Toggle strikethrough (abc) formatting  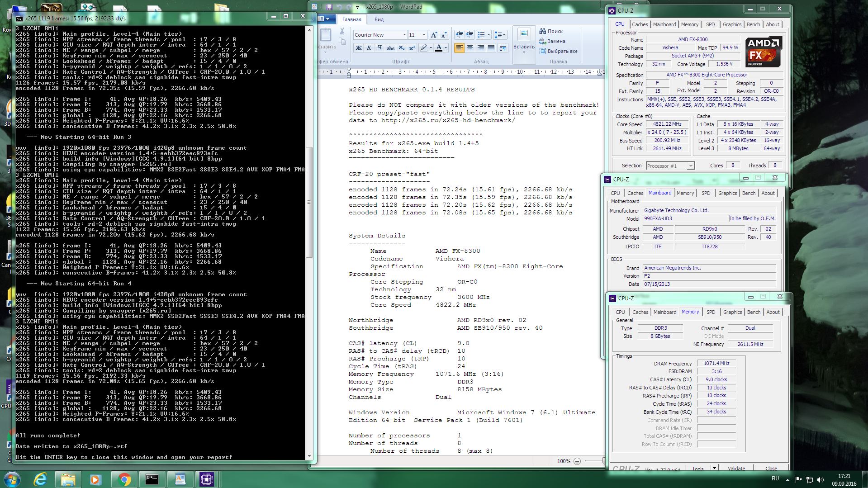point(390,48)
